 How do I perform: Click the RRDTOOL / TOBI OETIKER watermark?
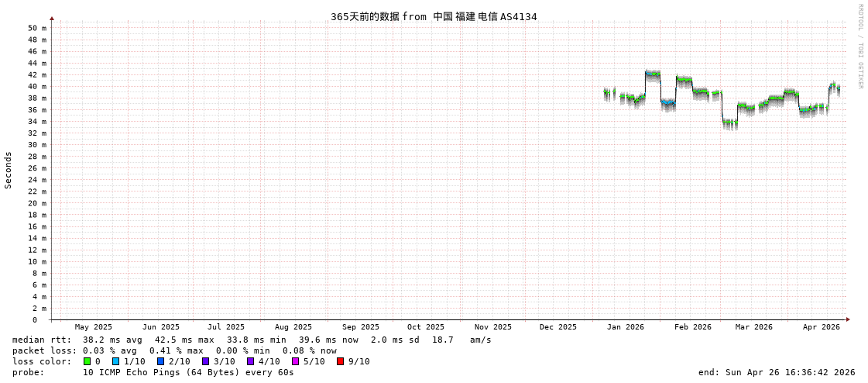[x=859, y=47]
